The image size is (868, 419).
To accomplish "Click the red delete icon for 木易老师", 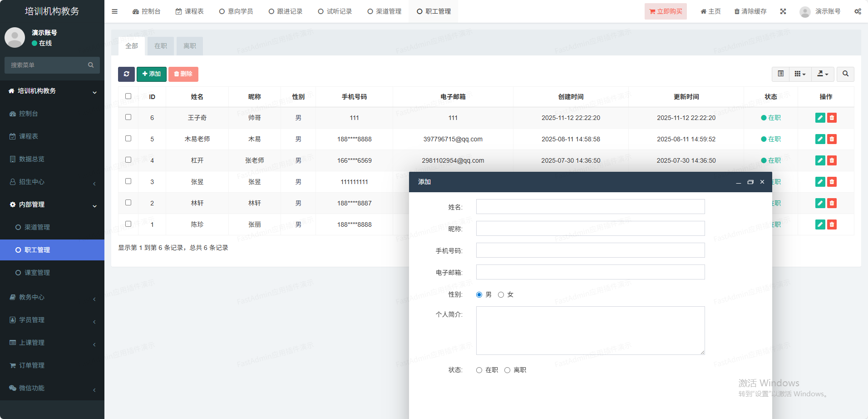I will (832, 139).
